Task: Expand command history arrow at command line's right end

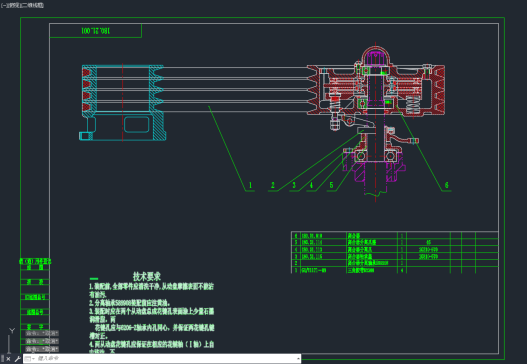Action: click(x=298, y=359)
